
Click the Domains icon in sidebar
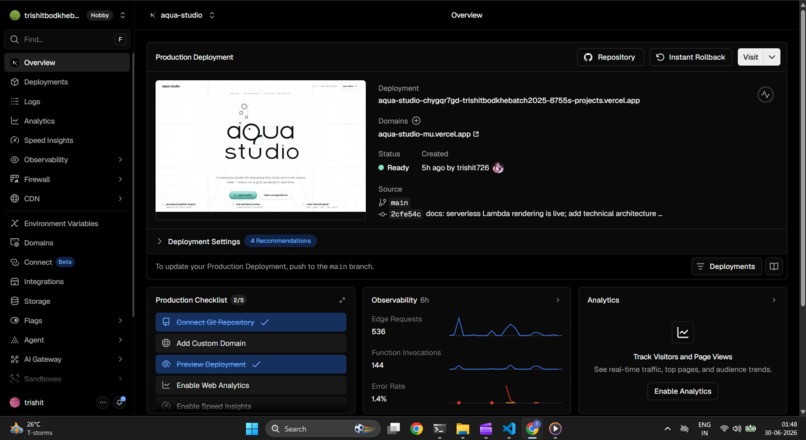(14, 243)
